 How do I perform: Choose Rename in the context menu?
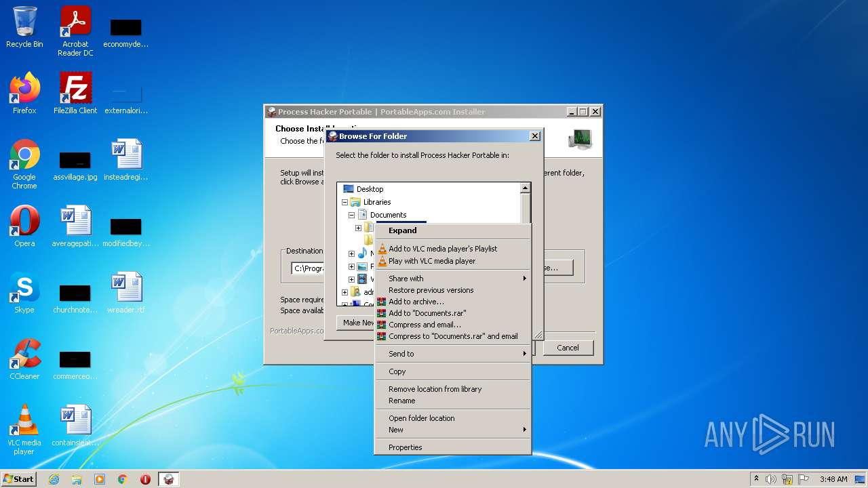(452, 401)
